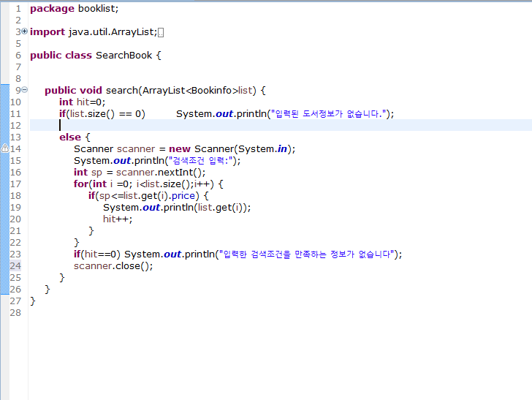Click 'package booklist;' text on line 1
This screenshot has width=532, height=400.
75,9
